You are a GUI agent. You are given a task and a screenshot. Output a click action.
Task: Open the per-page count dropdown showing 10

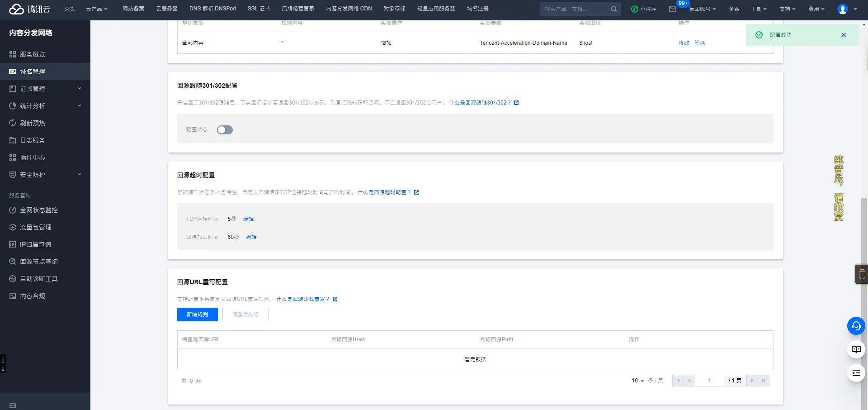click(x=636, y=381)
